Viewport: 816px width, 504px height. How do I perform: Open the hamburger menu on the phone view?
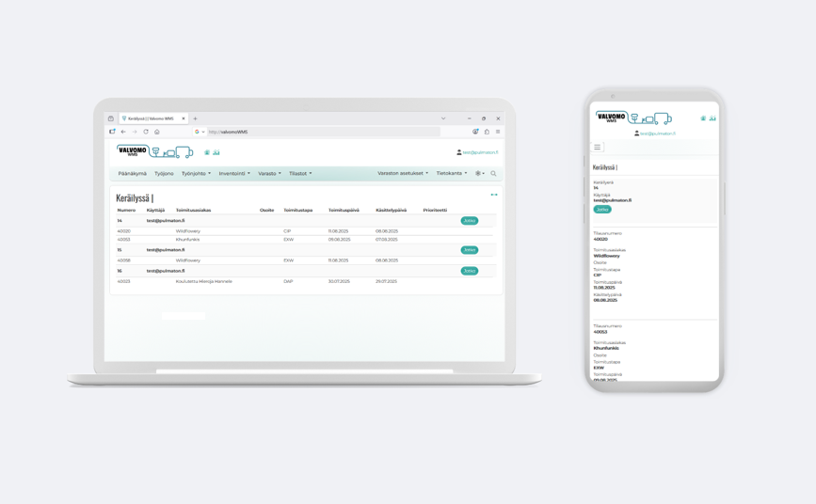[x=597, y=148]
